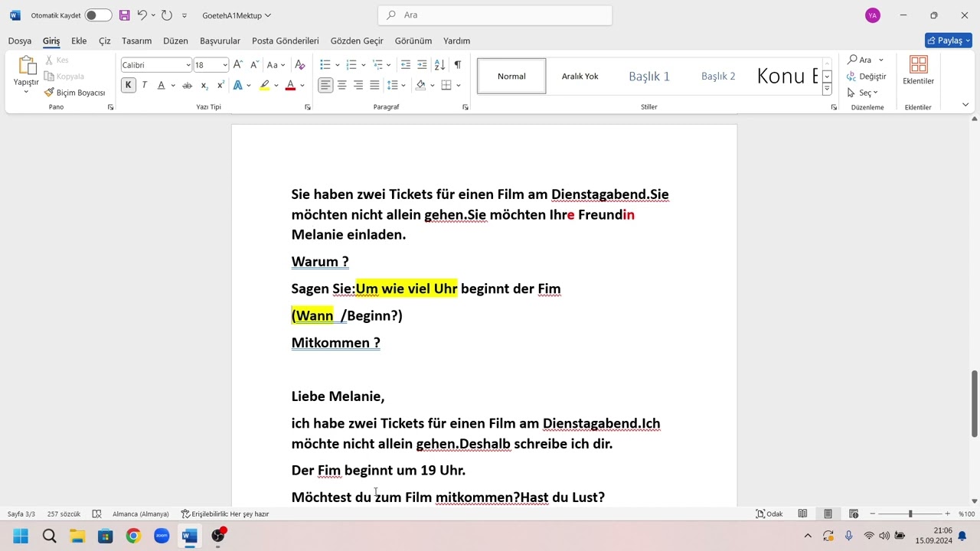The width and height of the screenshot is (980, 551).
Task: Apply superscript formatting
Action: [x=220, y=86]
